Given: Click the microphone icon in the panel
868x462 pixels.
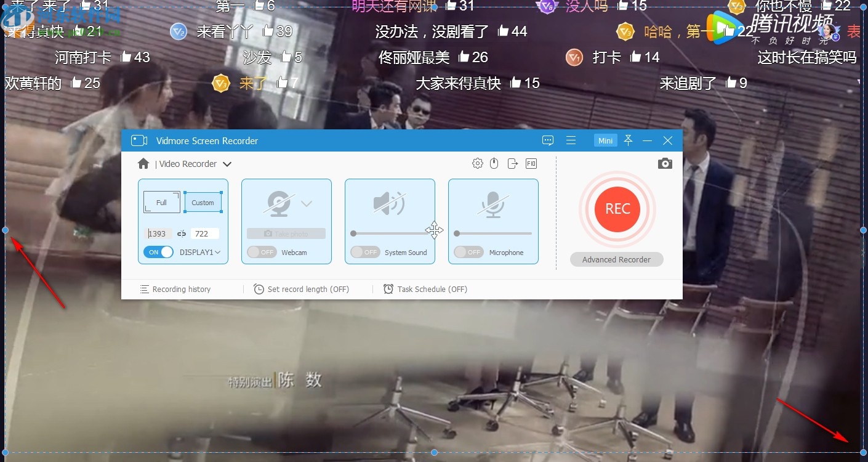Looking at the screenshot, I should (x=491, y=203).
